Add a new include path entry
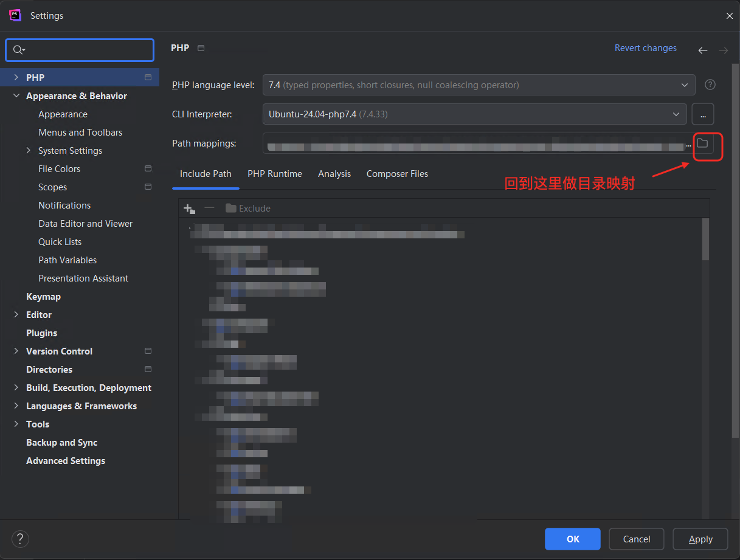 pos(189,209)
